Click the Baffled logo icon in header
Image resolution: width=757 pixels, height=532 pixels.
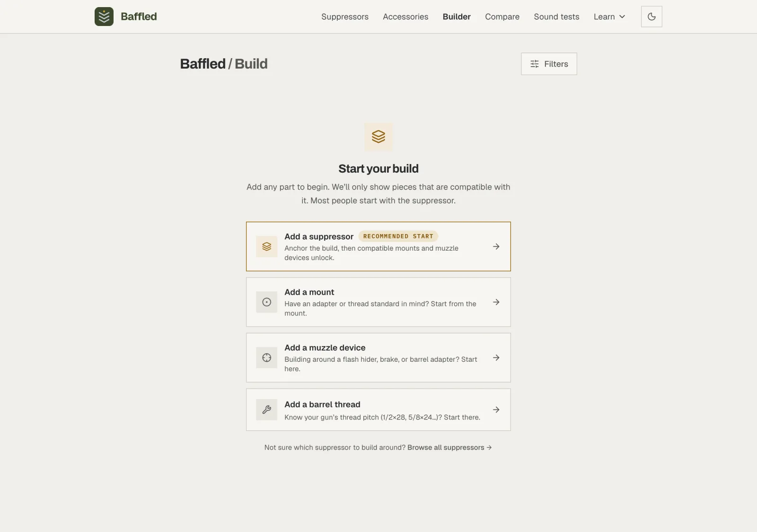coord(104,17)
